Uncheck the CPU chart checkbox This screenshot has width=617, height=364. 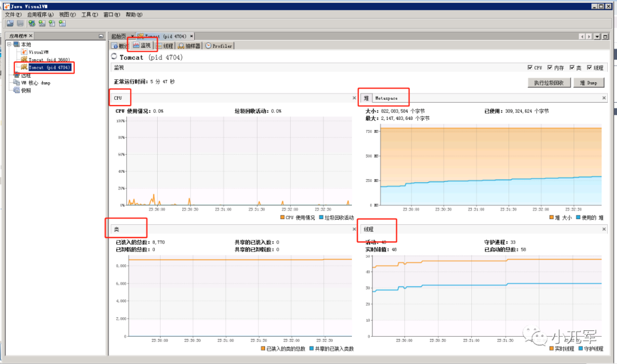[x=530, y=68]
